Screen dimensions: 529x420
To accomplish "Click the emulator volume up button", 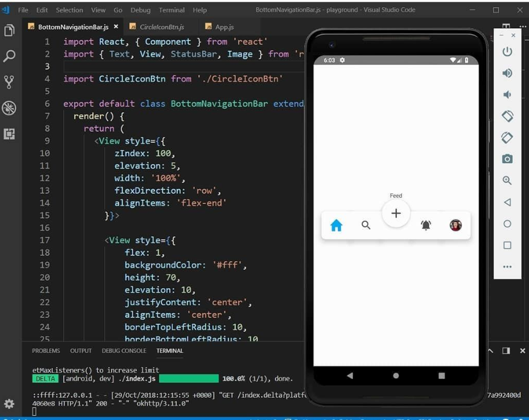I will point(507,73).
